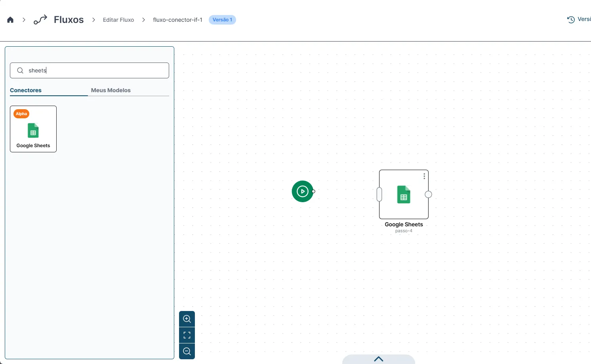Focus the connector search field
This screenshot has height=364, width=591.
pos(90,70)
